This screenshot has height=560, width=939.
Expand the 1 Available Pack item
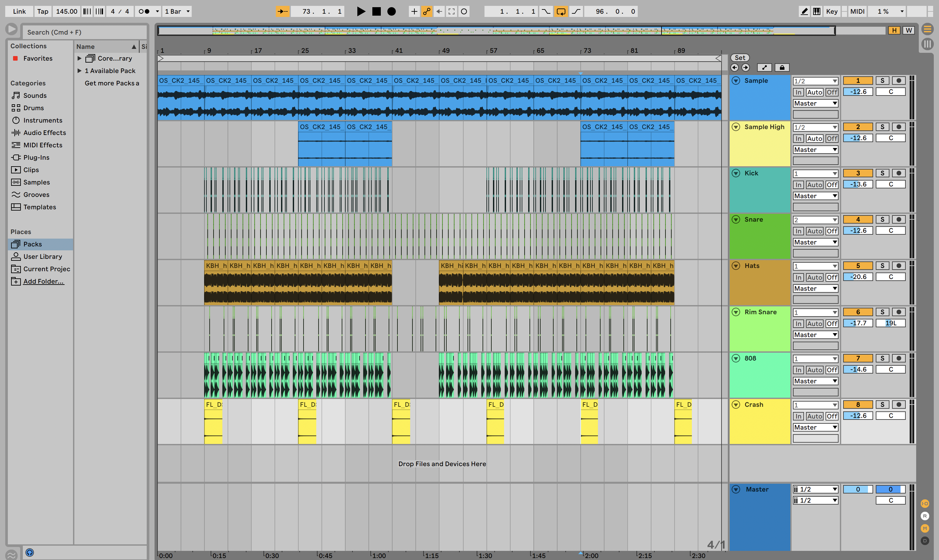tap(79, 70)
